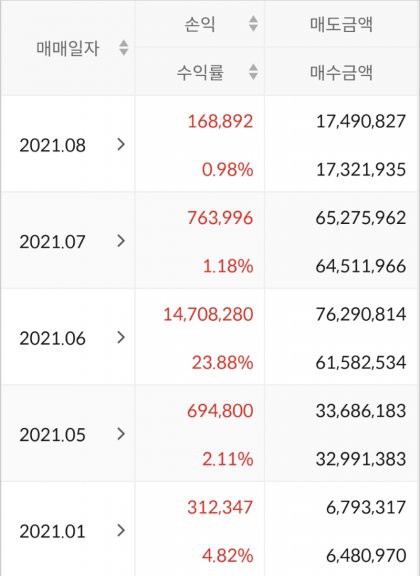Click the 매도금액 column header

341,24
